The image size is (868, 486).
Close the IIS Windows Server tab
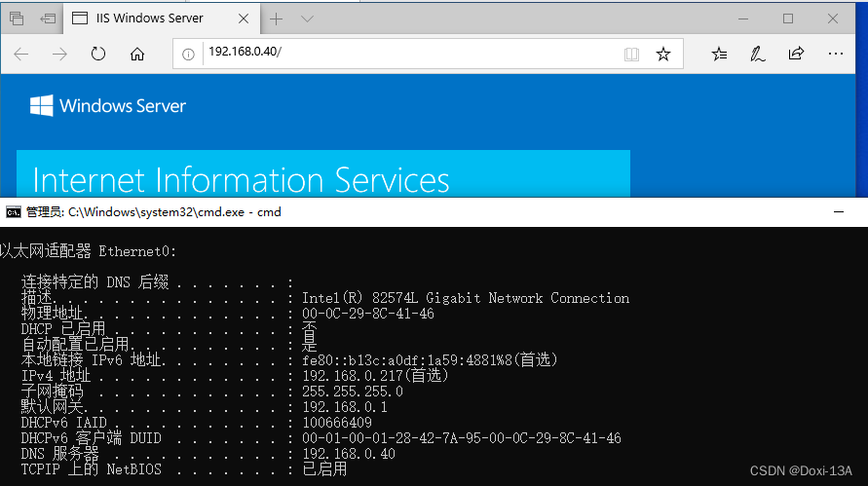243,19
